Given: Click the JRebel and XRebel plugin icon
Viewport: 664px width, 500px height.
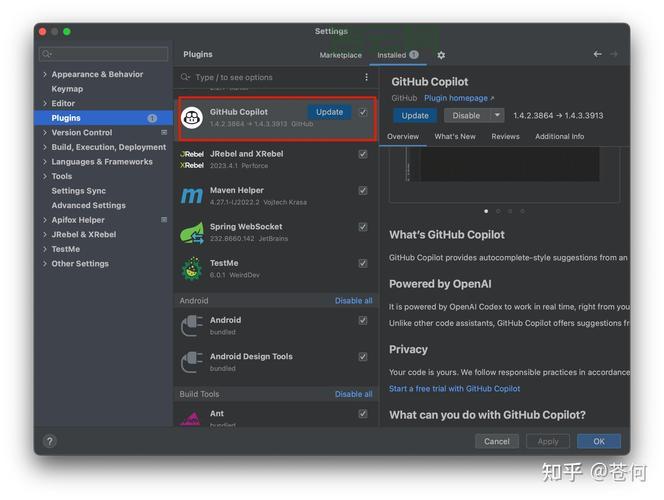Looking at the screenshot, I should pyautogui.click(x=192, y=160).
